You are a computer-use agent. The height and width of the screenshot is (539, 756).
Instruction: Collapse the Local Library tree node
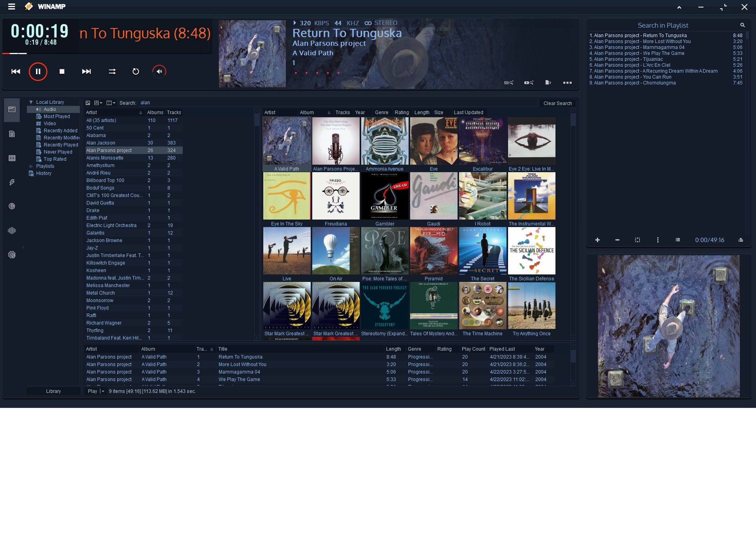(x=31, y=102)
